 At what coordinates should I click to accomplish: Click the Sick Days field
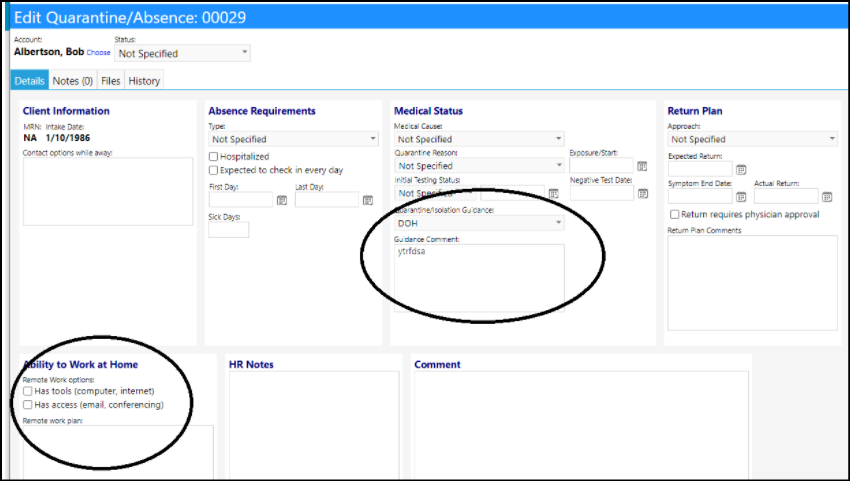click(229, 229)
